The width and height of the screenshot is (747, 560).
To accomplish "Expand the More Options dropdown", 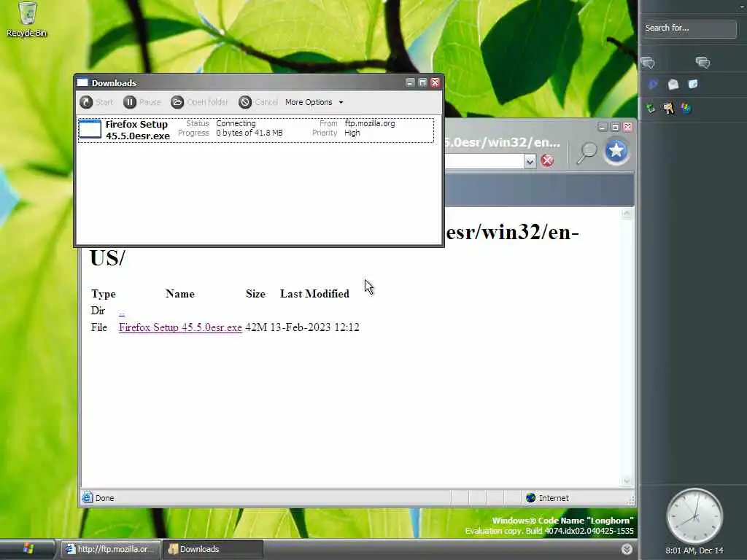I will 314,102.
